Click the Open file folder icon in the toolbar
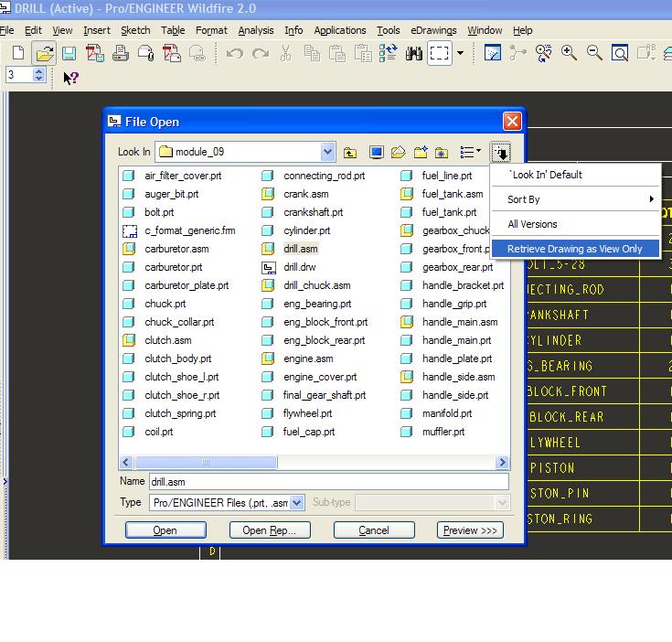This screenshot has height=642, width=672. pyautogui.click(x=44, y=54)
